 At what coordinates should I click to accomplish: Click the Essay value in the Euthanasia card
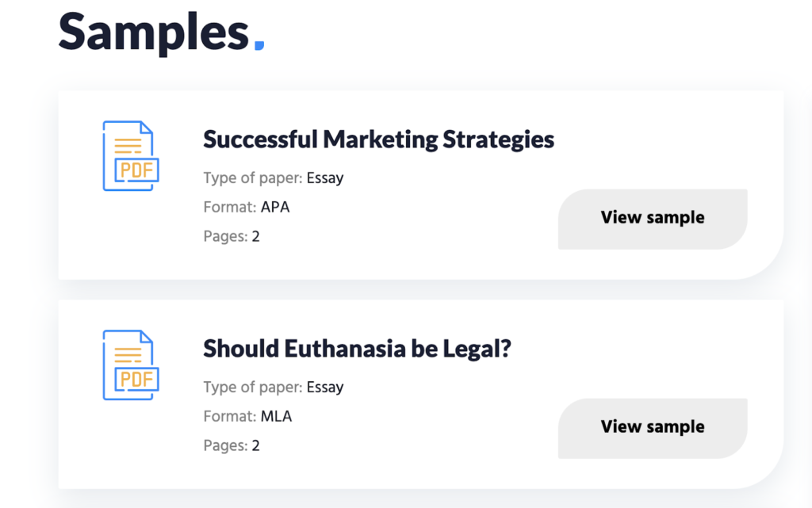pos(324,388)
